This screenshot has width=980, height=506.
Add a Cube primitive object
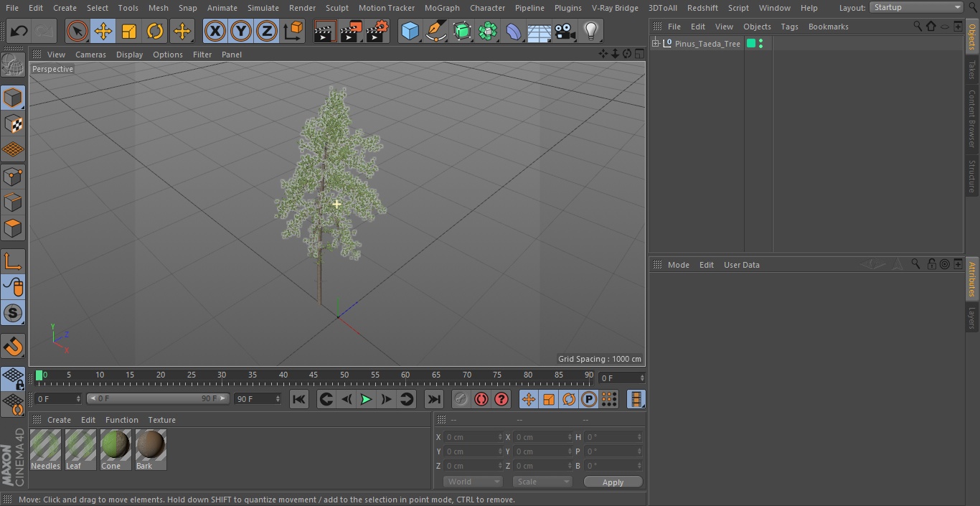point(410,31)
